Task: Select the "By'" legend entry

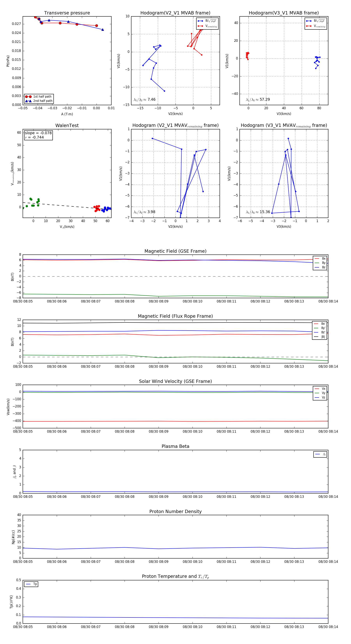Action: point(320,328)
